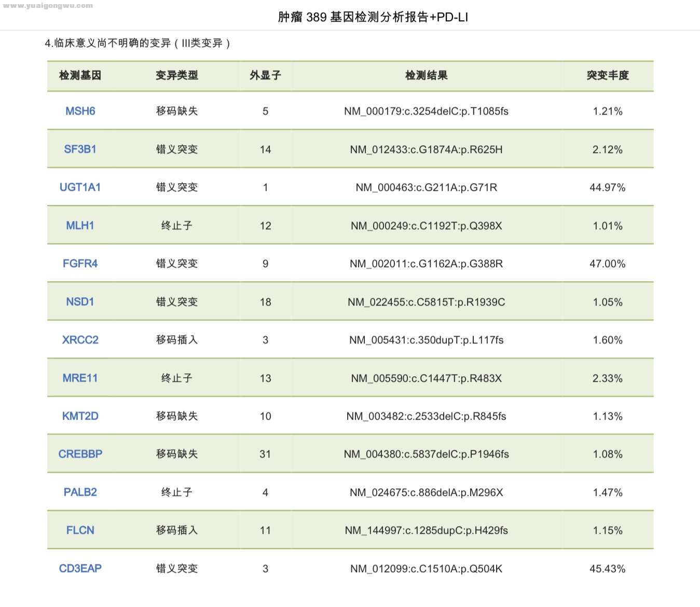
Task: Select the 44.97% abundance value
Action: point(608,187)
